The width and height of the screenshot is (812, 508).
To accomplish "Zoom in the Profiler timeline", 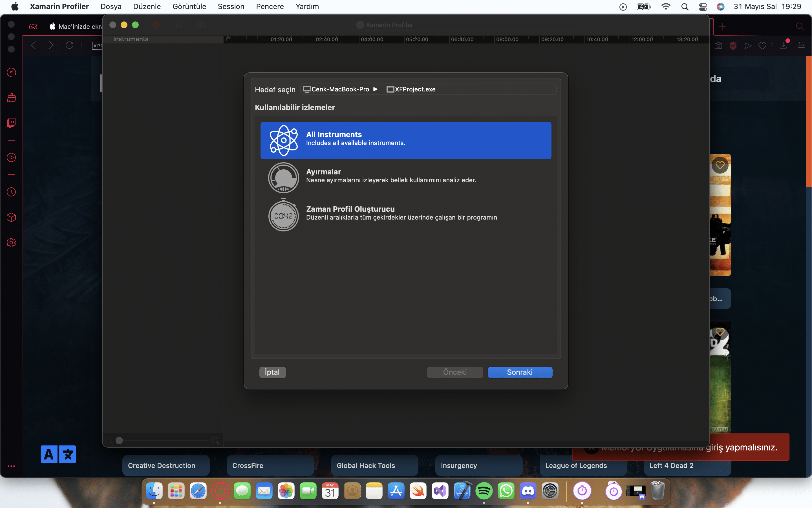I will tap(215, 441).
